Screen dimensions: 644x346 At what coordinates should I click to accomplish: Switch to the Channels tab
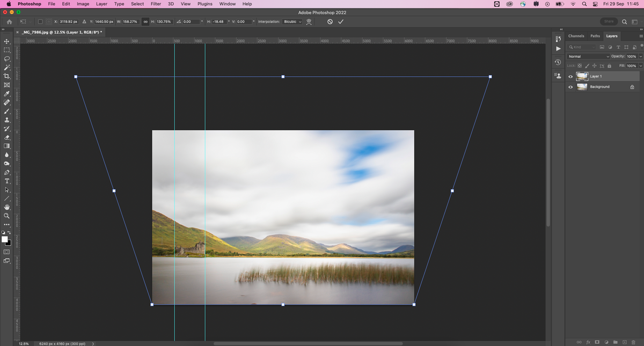click(x=576, y=36)
